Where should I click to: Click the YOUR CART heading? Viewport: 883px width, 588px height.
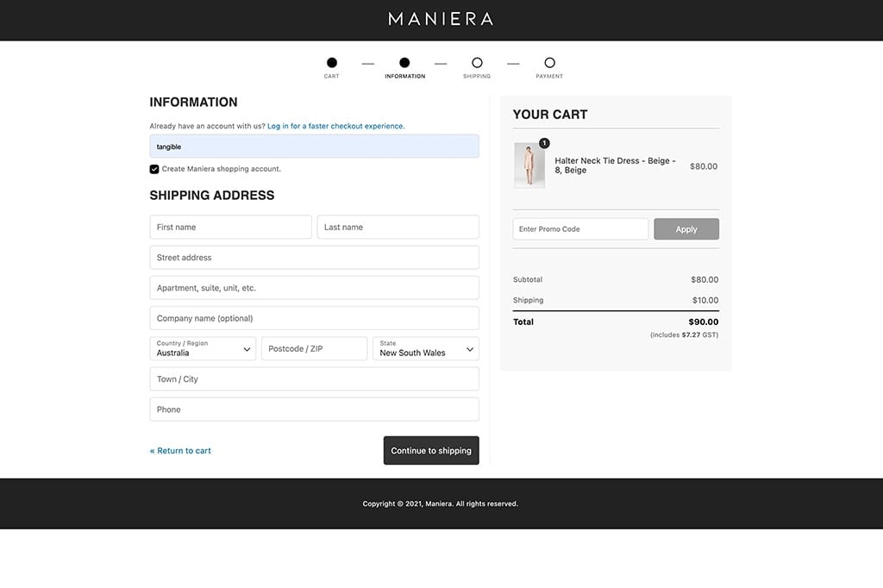pyautogui.click(x=550, y=115)
